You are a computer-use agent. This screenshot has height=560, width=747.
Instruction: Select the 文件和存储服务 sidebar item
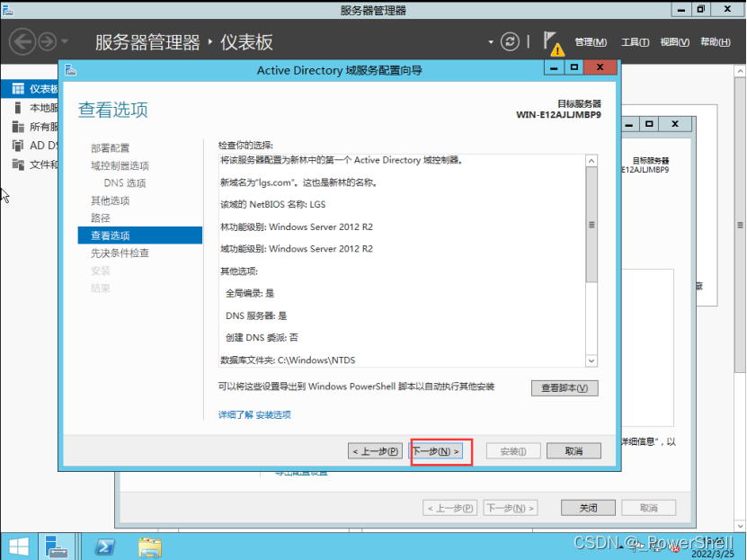point(30,164)
